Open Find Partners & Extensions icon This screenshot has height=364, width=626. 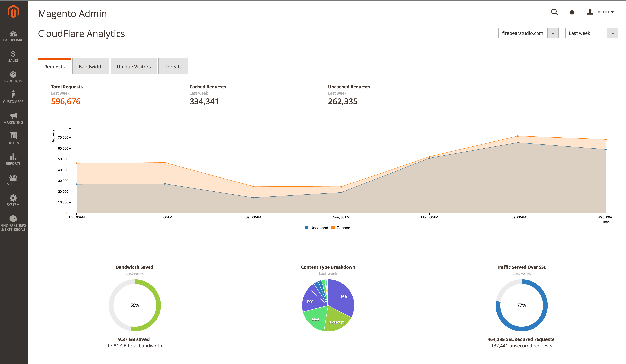point(13,219)
